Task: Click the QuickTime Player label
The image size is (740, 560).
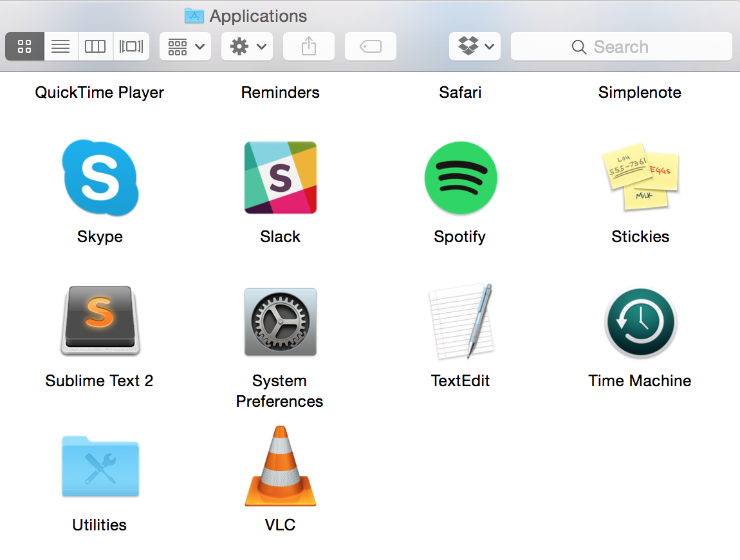Action: 100,92
